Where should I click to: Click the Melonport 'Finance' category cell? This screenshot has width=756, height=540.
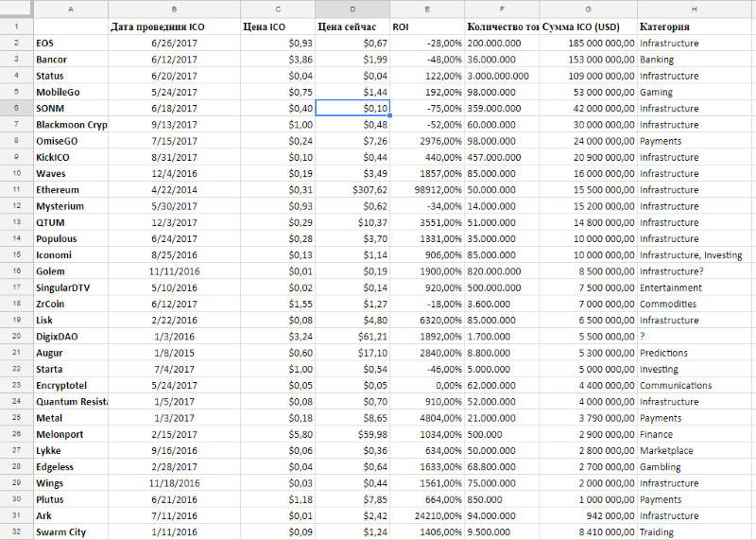click(x=695, y=434)
